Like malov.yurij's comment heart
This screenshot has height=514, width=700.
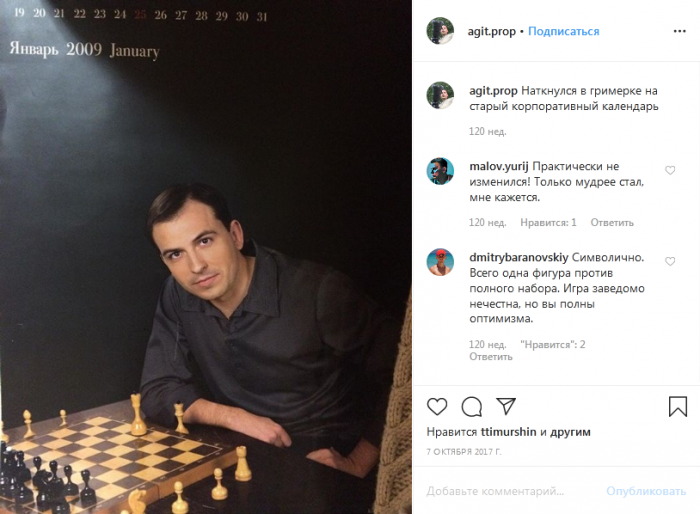670,170
